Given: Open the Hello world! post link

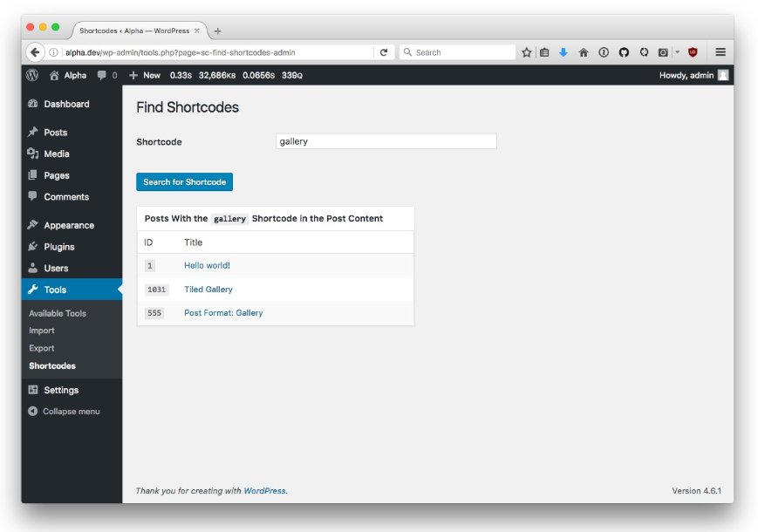Looking at the screenshot, I should (207, 265).
